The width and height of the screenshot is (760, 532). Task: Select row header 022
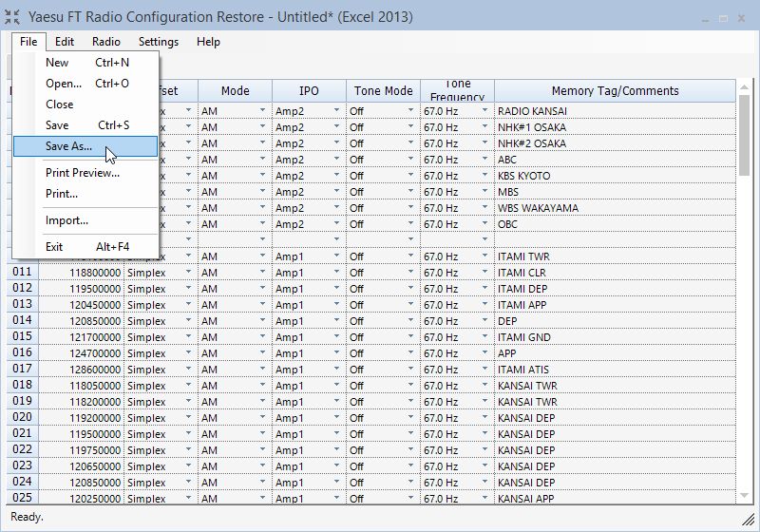pyautogui.click(x=22, y=449)
